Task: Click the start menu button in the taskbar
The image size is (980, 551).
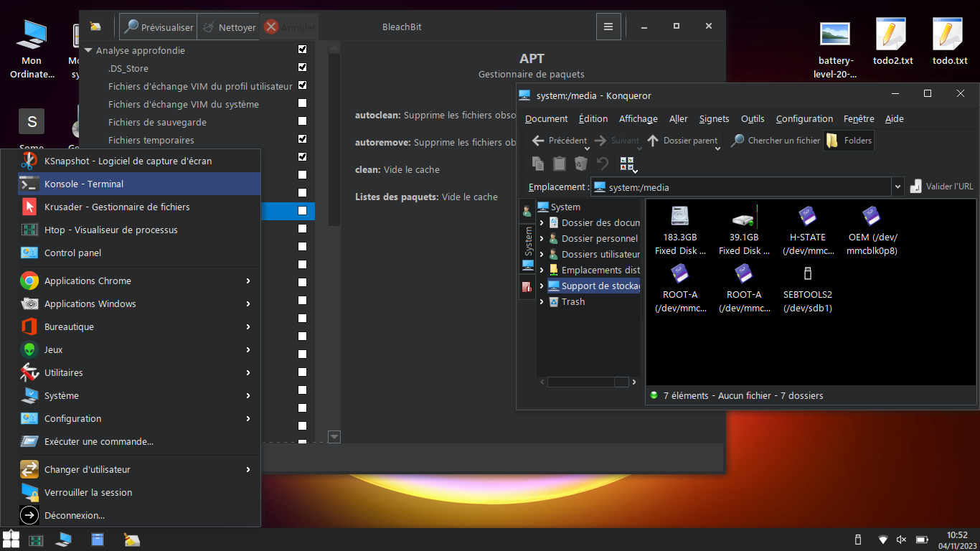Action: [x=11, y=539]
